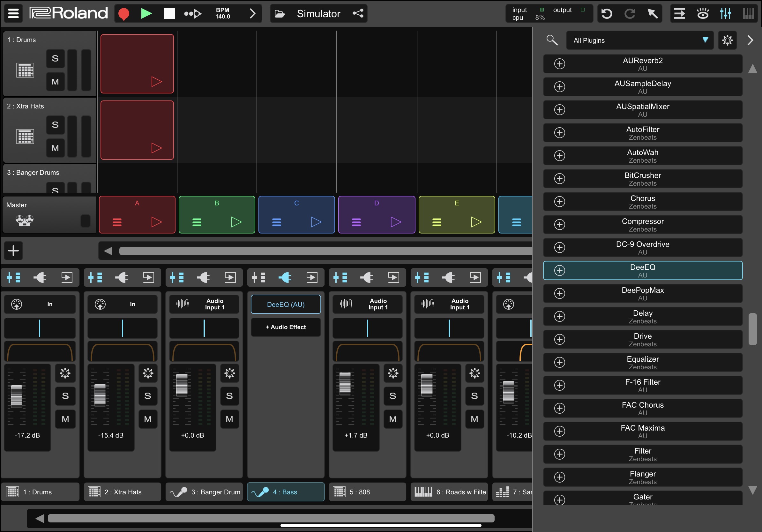Mute the Roads w Filter mixer channel
Image resolution: width=762 pixels, height=532 pixels.
[x=474, y=419]
